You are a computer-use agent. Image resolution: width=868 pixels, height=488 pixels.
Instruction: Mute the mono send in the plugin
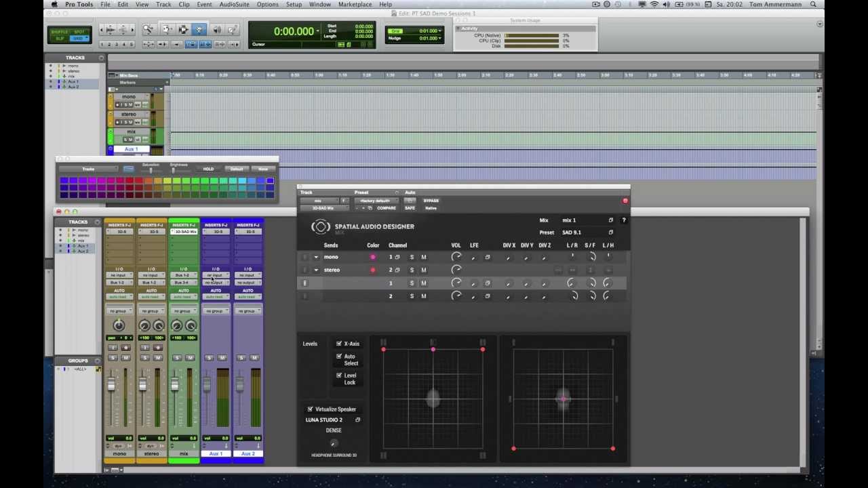point(423,257)
